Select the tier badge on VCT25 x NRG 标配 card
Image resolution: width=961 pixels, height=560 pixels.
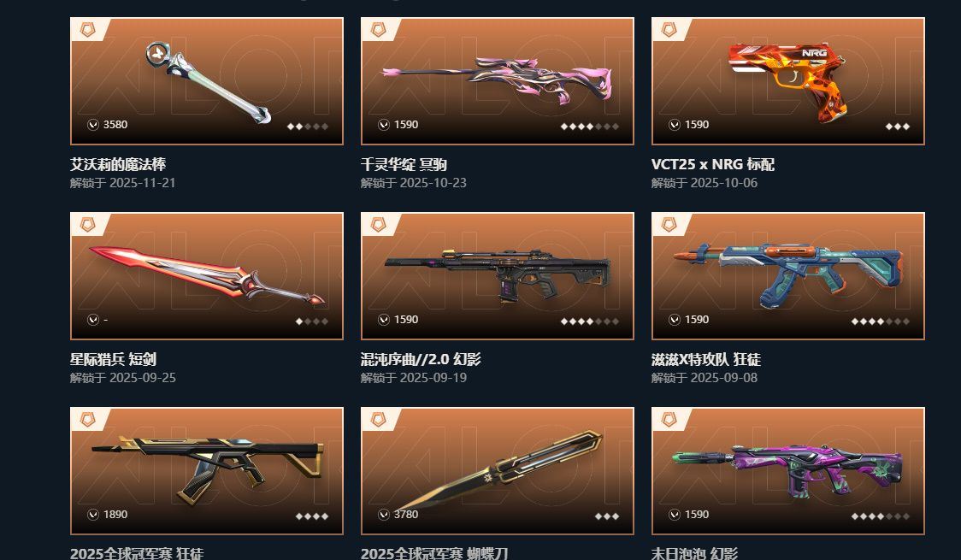tap(669, 29)
